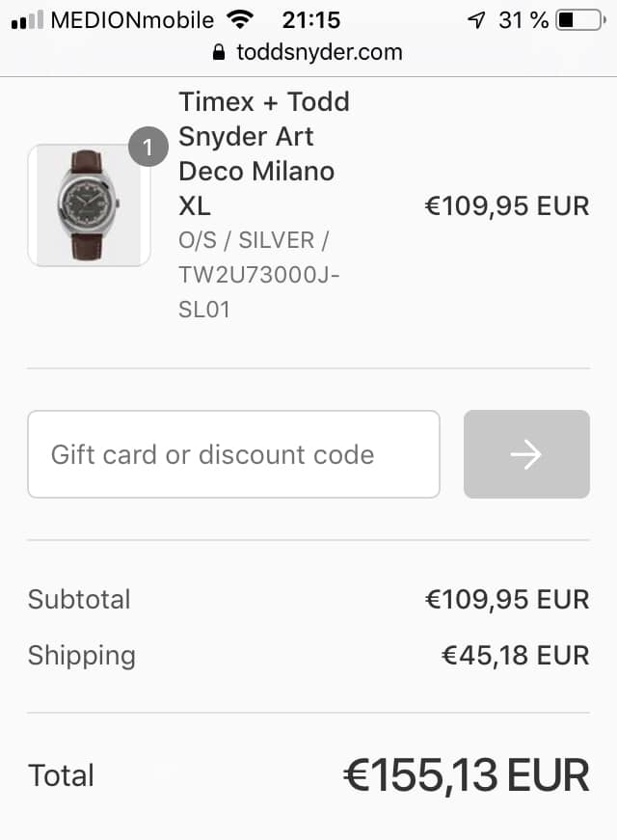Click the watch item price €109,95 EUR
This screenshot has height=840, width=617.
507,205
